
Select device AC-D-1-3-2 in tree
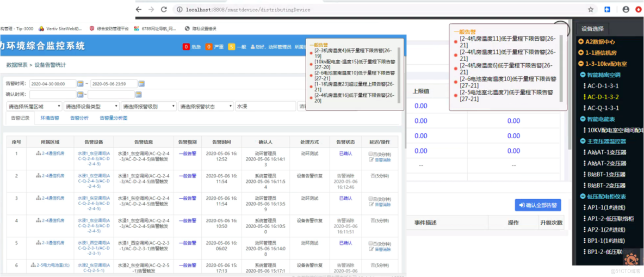click(x=603, y=97)
